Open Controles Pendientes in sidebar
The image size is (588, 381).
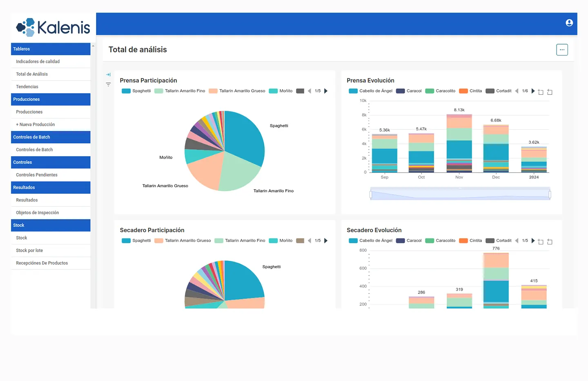(37, 175)
